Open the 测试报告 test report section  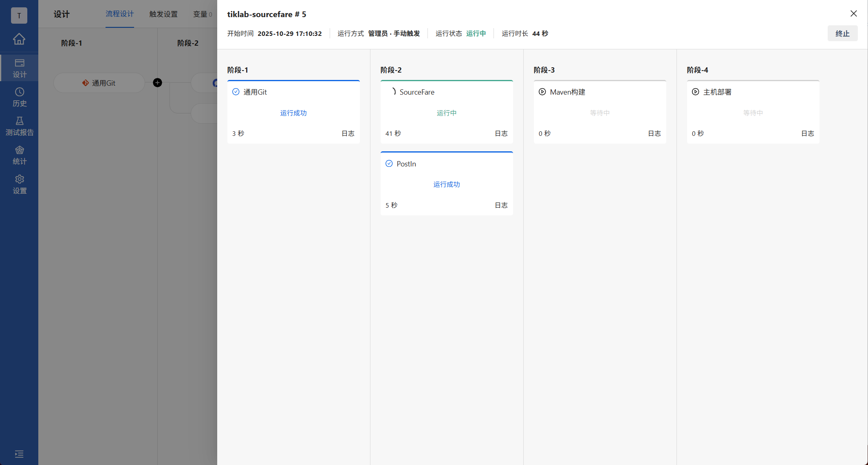point(19,126)
